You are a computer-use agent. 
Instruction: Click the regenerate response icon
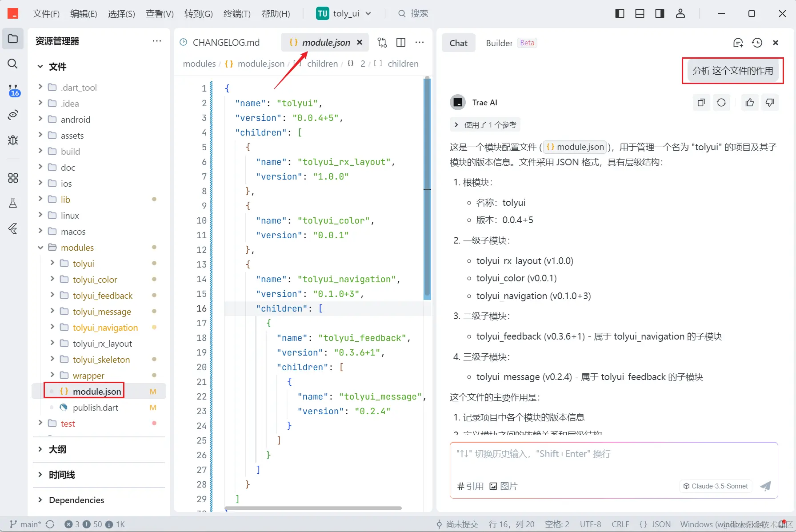point(721,103)
